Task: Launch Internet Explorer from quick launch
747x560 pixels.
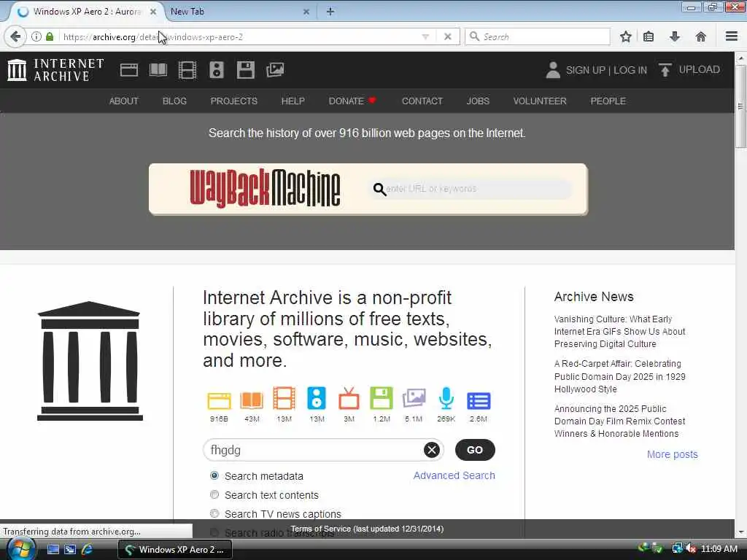Action: [x=88, y=549]
